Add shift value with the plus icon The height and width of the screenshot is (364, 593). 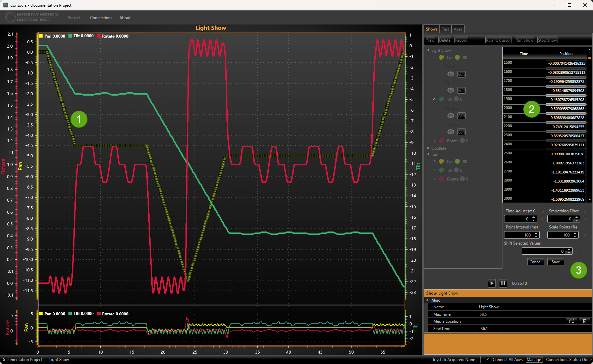578,251
